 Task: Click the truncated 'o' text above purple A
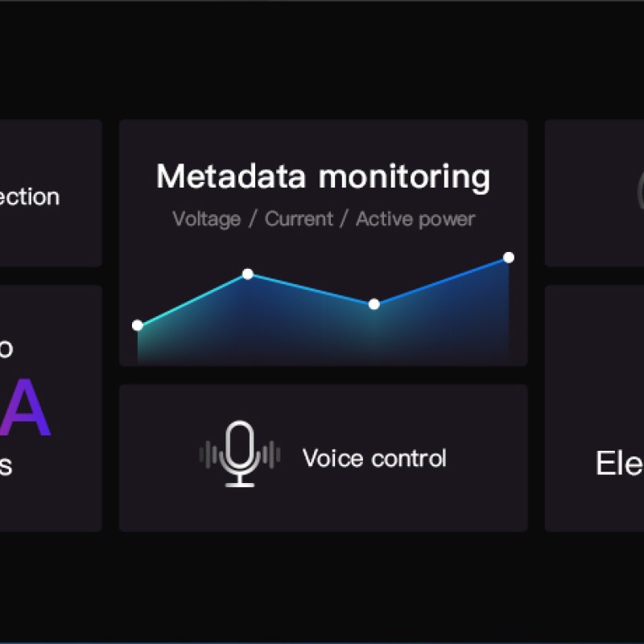(x=6, y=349)
